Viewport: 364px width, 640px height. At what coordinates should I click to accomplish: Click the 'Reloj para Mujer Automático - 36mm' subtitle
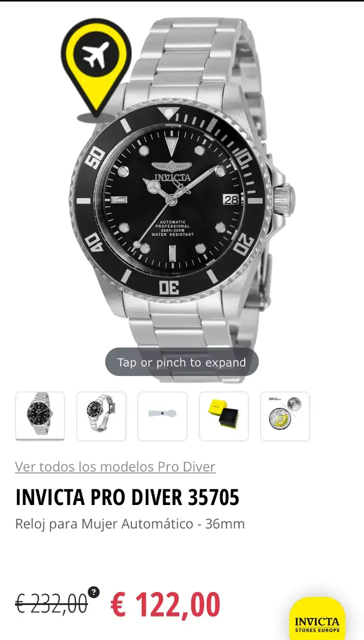[x=130, y=524]
